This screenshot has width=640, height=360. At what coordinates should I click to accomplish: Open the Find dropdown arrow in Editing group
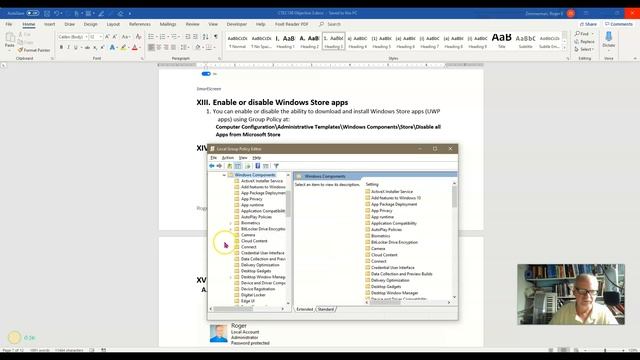[592, 34]
